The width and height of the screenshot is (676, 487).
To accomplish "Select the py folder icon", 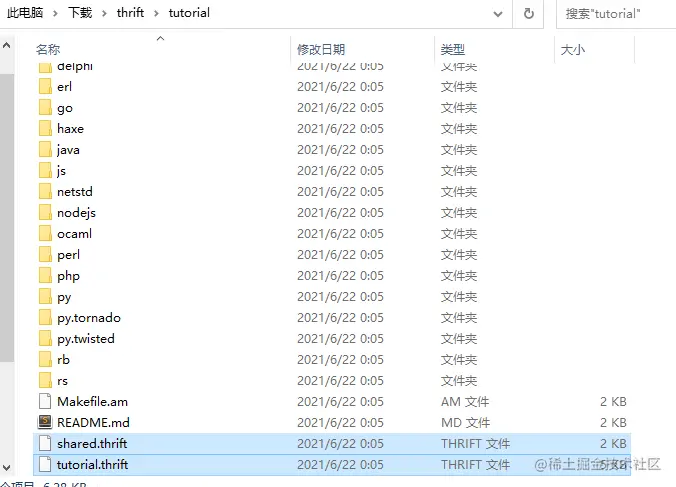I will click(x=45, y=297).
